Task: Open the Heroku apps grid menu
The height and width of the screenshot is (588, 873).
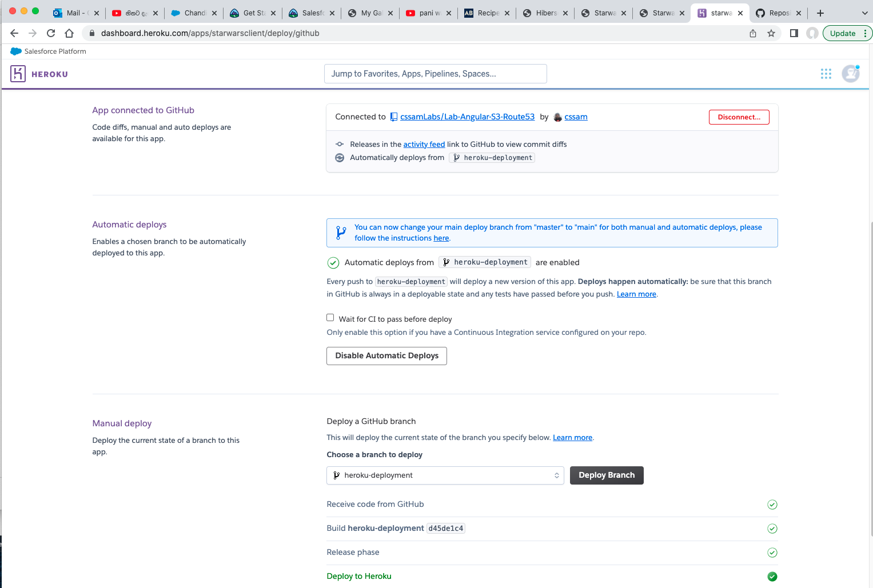Action: point(826,74)
